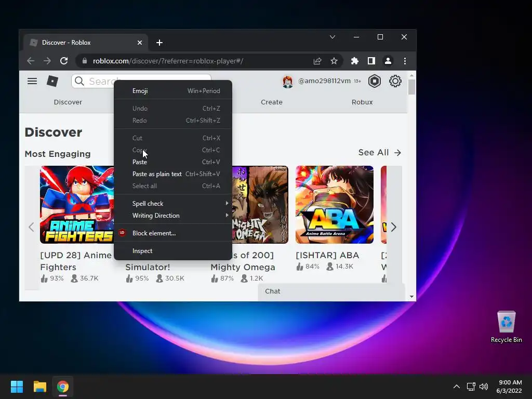Open the Anime Fighters game thumbnail
This screenshot has height=399, width=532.
77,205
